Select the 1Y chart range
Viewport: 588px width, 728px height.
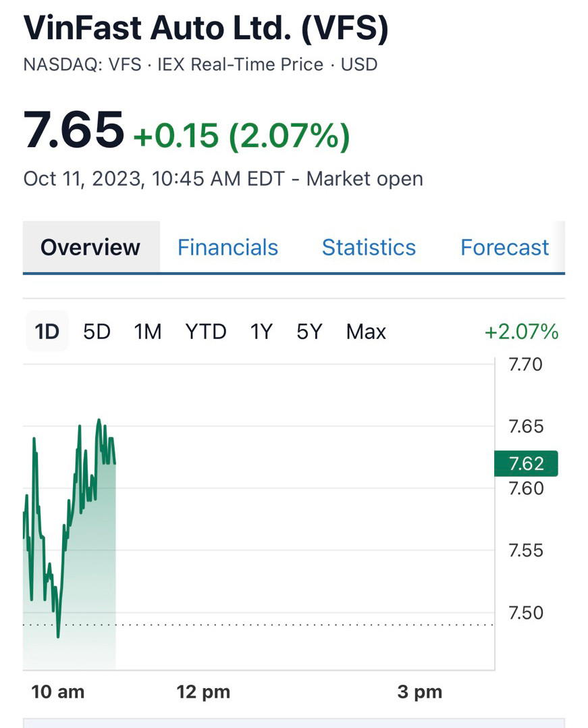tap(261, 332)
